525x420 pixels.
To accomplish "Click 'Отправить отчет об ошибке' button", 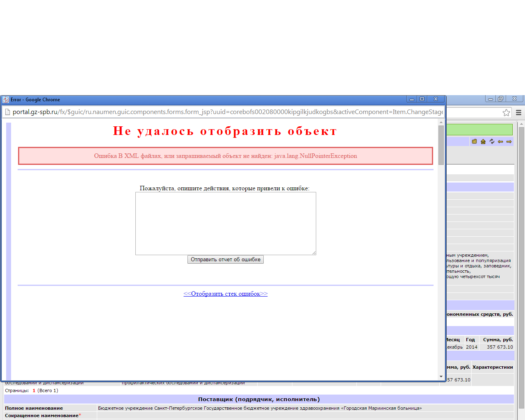I will (x=226, y=260).
